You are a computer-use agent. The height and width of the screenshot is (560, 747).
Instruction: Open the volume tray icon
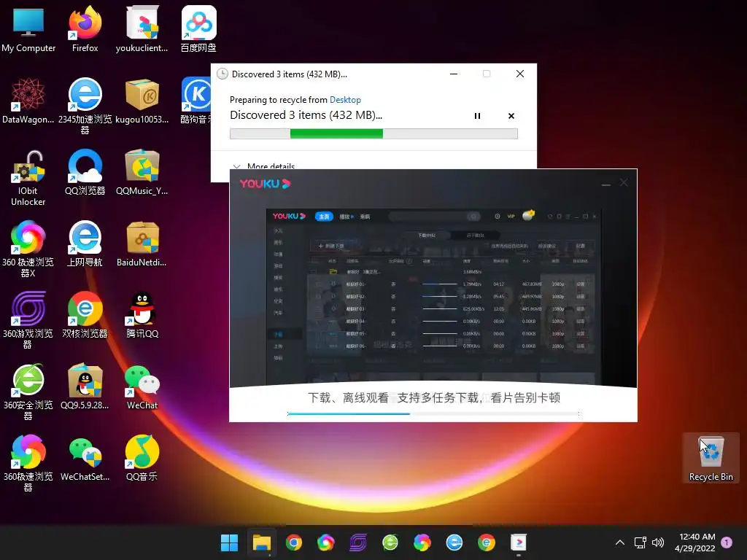(x=658, y=542)
